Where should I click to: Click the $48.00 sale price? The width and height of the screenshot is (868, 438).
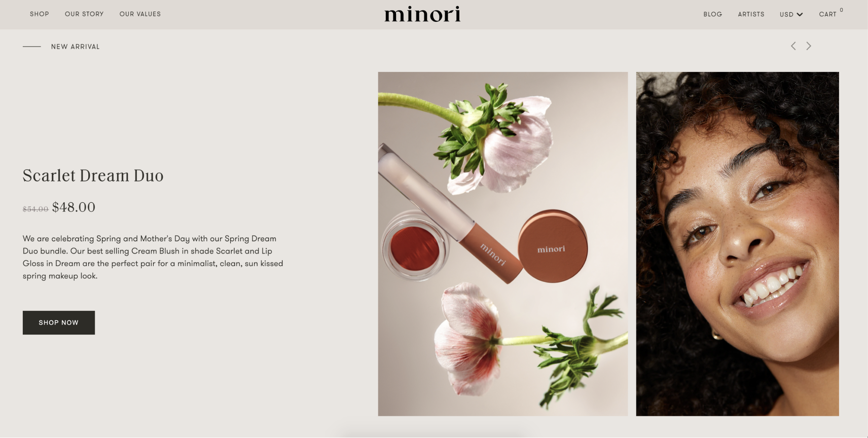[74, 207]
